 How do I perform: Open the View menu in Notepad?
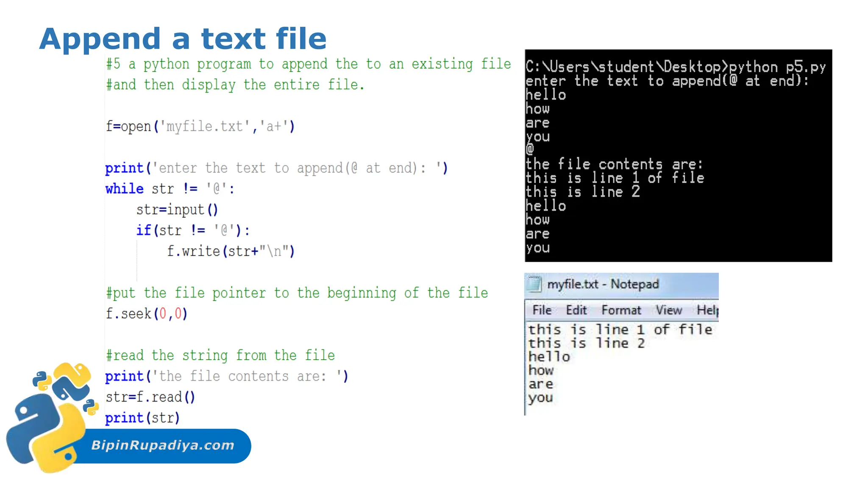[669, 310]
